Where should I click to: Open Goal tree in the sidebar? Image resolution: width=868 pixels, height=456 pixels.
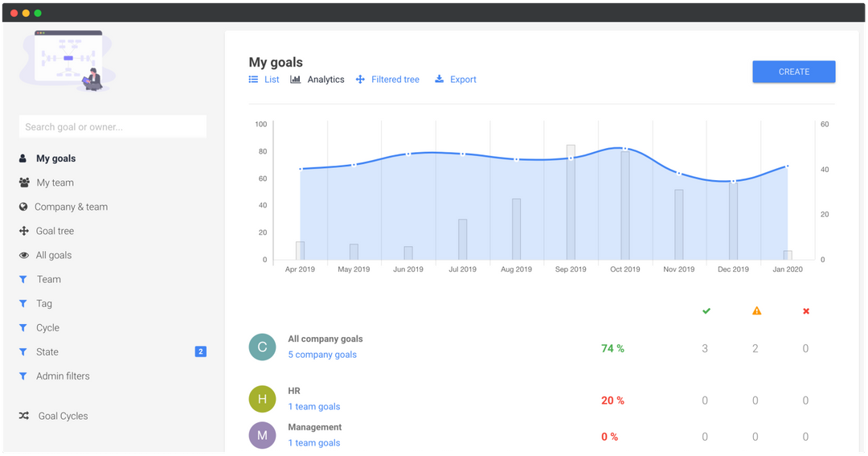(x=55, y=231)
